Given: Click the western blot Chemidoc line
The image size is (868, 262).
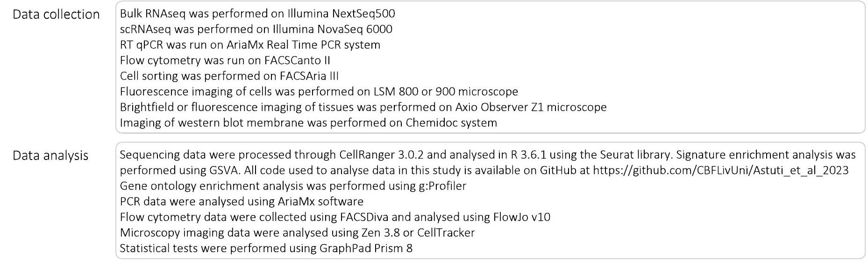Looking at the screenshot, I should (308, 123).
